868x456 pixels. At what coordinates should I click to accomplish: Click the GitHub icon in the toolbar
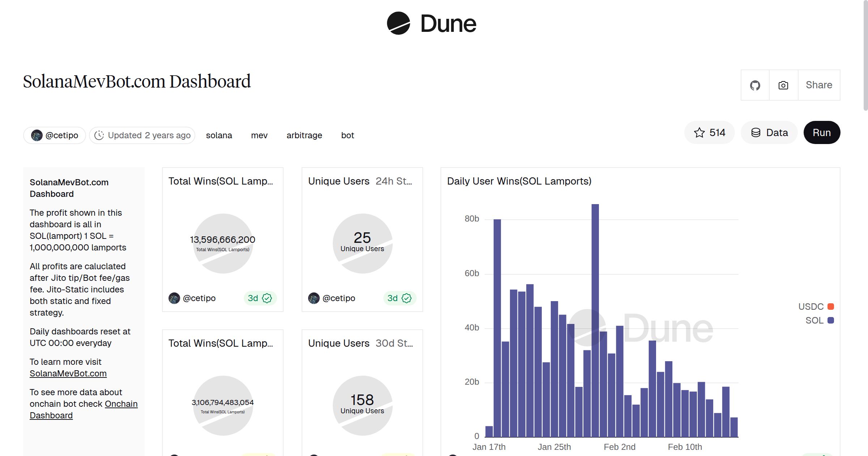pyautogui.click(x=755, y=85)
